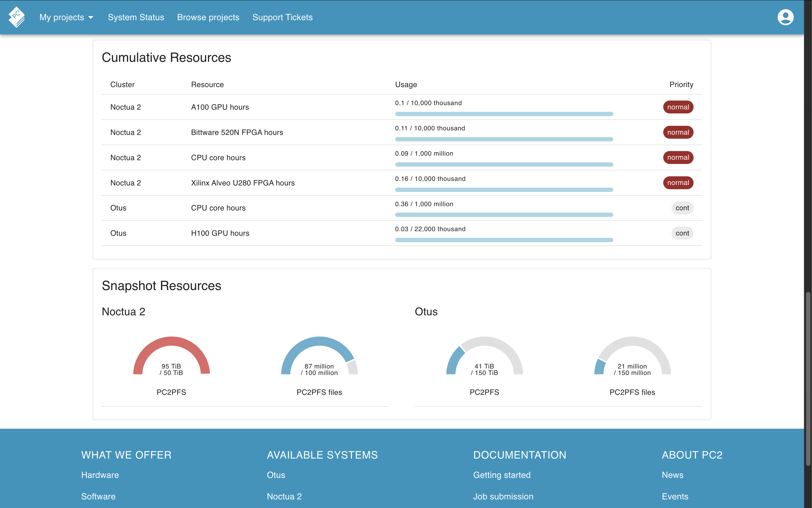Click the Xilinx Alveo U280 FPGA hours cell
The width and height of the screenshot is (812, 508).
243,183
